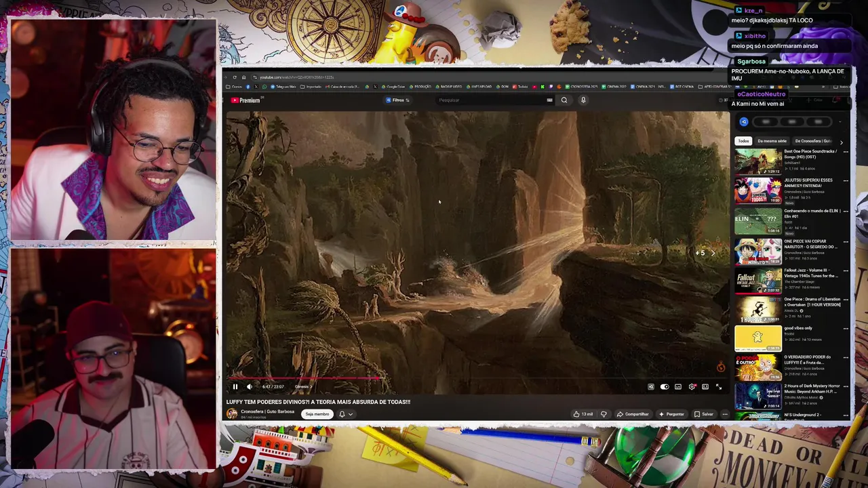Screen dimensions: 868x488
Task: Like the video with 13 mil
Action: [583, 414]
